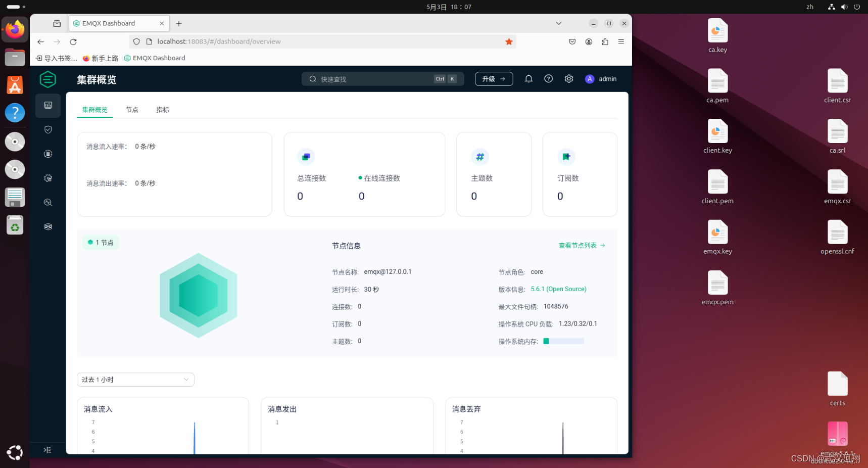Select the EMQX Dashboard browser tab
This screenshot has width=868, height=468.
point(118,23)
